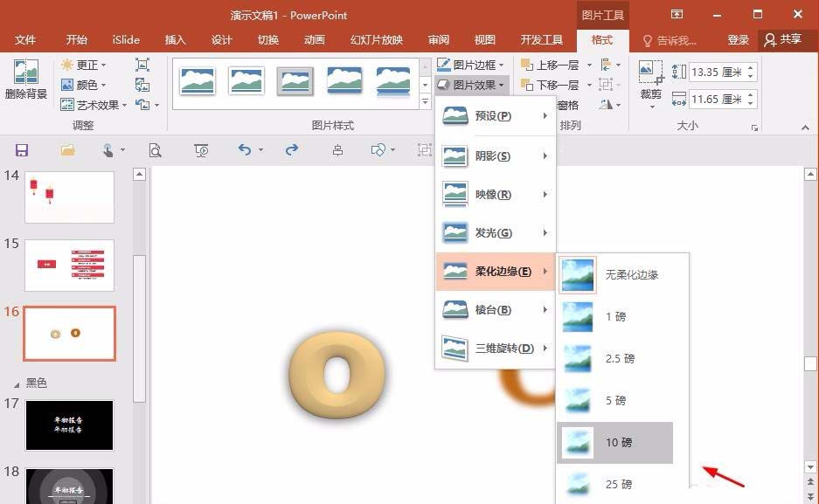Increase picture height with the stepper arrow
This screenshot has height=504, width=819.
coord(750,69)
